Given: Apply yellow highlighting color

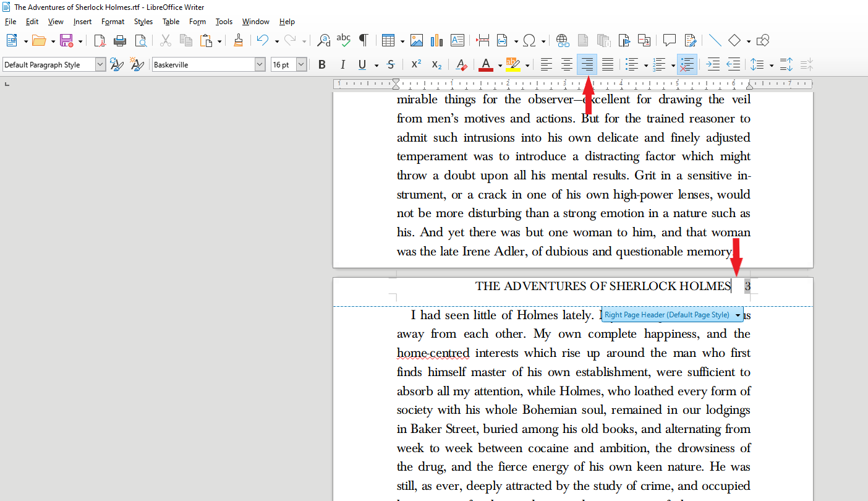Looking at the screenshot, I should coord(513,64).
